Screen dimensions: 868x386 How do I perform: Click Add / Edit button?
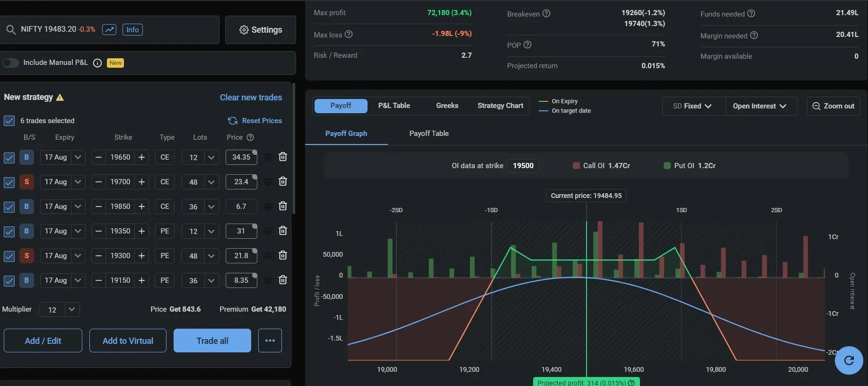(43, 341)
